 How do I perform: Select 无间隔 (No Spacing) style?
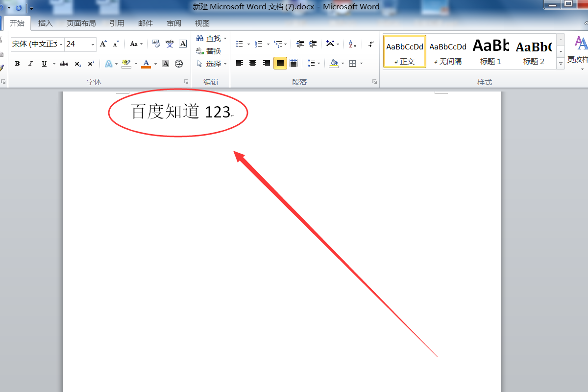click(x=448, y=52)
